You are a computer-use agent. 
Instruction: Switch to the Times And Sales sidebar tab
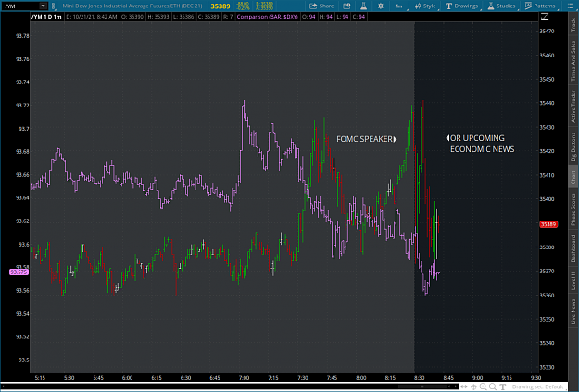coord(573,60)
